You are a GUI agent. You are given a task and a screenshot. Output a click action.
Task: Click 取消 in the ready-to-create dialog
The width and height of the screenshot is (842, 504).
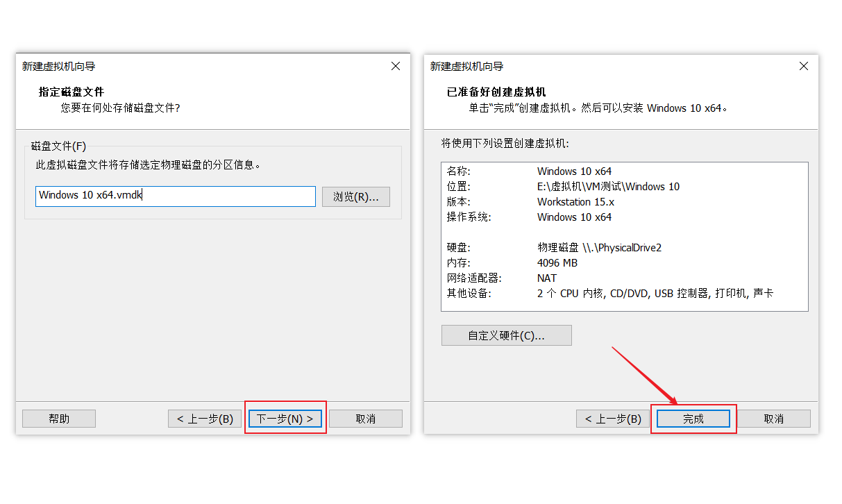coord(773,418)
